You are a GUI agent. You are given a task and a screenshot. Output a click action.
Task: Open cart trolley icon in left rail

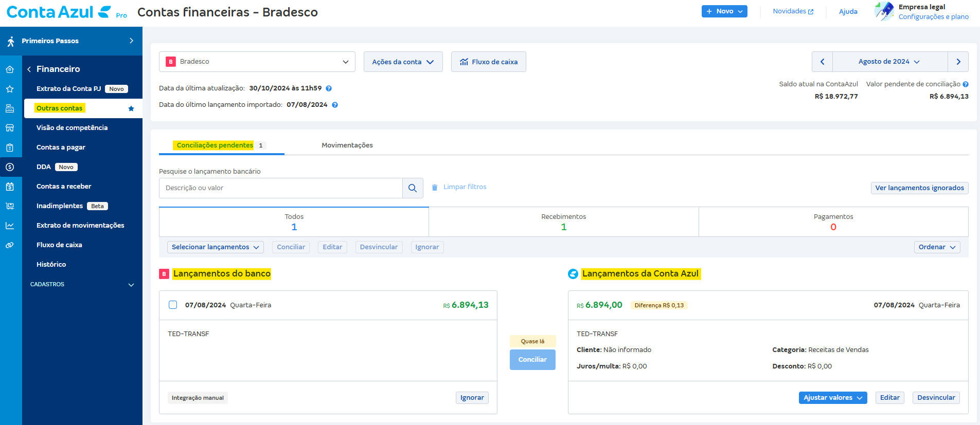pyautogui.click(x=10, y=206)
